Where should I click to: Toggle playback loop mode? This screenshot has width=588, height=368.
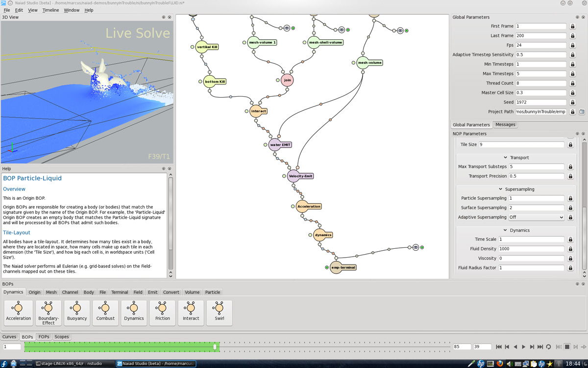click(549, 347)
